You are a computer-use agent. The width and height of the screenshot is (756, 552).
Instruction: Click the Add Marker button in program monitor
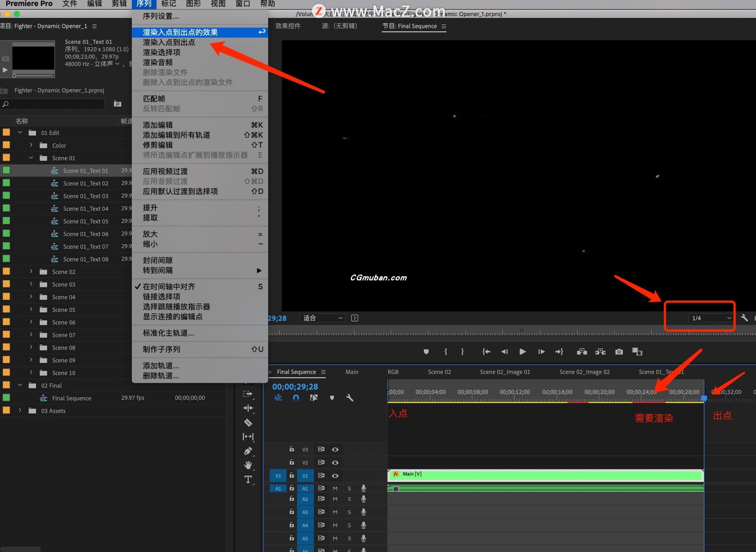[426, 352]
